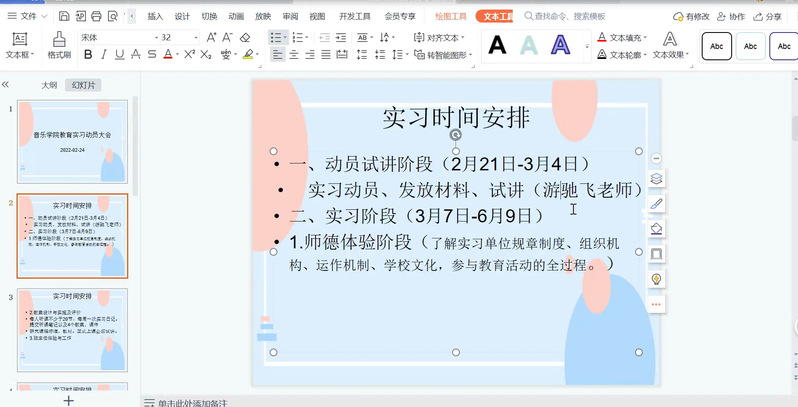Open the 插入 (Insert) ribbon tab

(155, 17)
